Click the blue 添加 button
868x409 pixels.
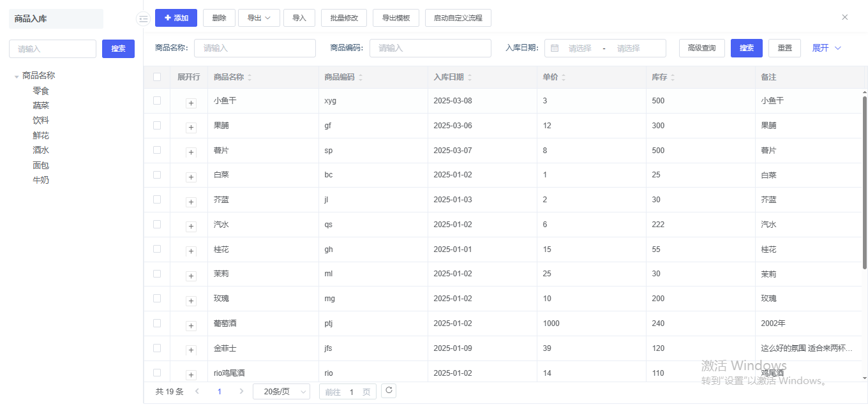point(176,18)
